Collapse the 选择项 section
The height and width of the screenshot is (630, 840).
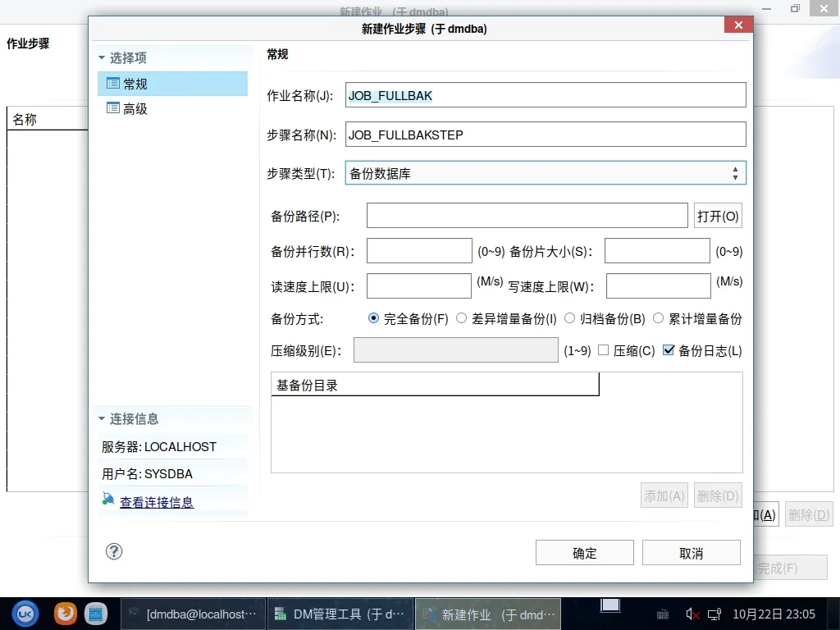coord(103,58)
